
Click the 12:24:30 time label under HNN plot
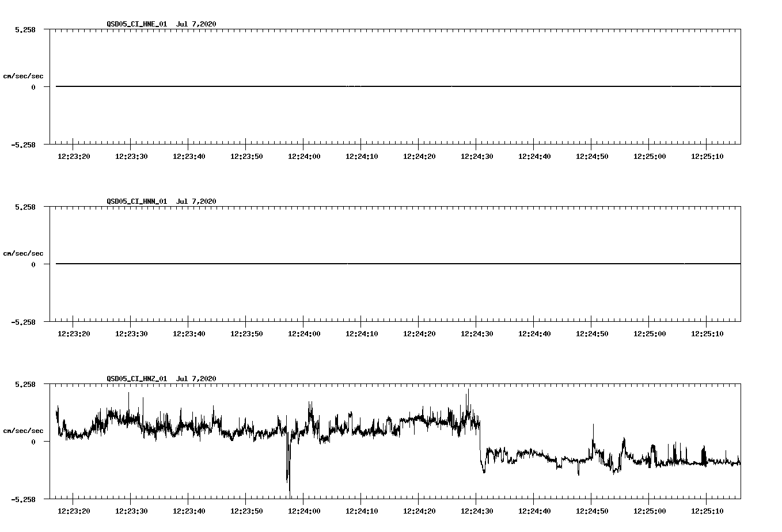pos(477,334)
